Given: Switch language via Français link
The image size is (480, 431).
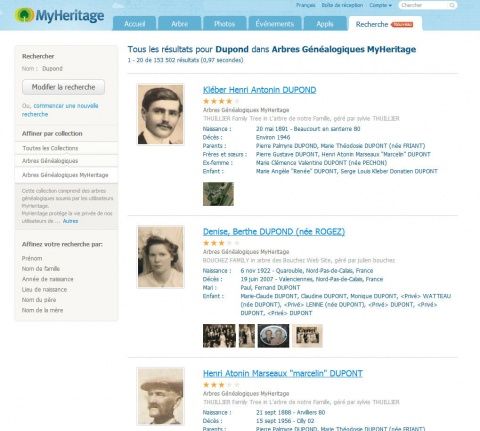Looking at the screenshot, I should click(x=306, y=5).
